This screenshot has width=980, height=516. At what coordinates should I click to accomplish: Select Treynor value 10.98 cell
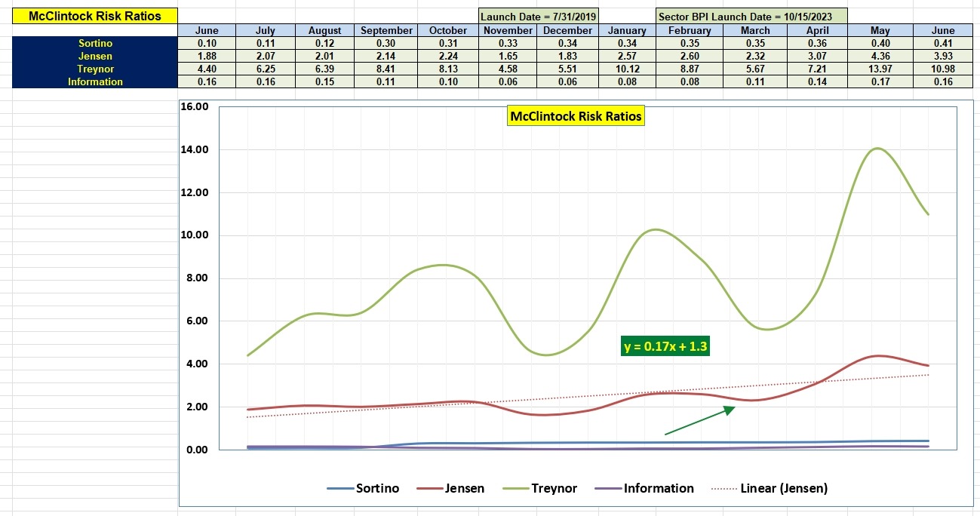click(x=943, y=69)
